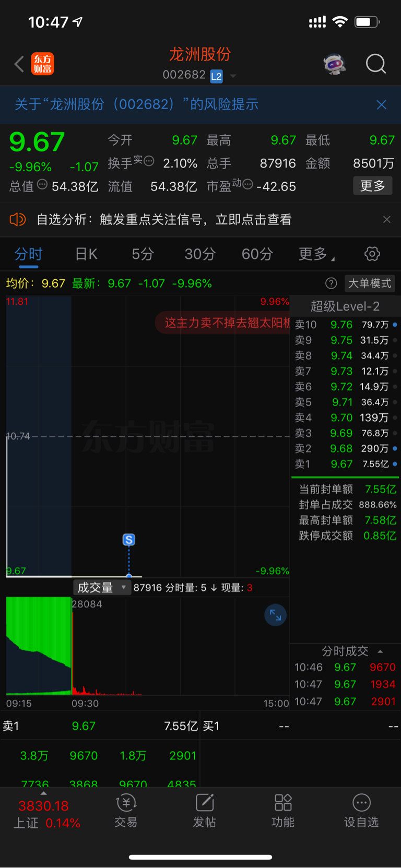Screen dimensions: 401x868
Task: Open the red comment bubble 这主力卖不掉
Action: pyautogui.click(x=223, y=323)
